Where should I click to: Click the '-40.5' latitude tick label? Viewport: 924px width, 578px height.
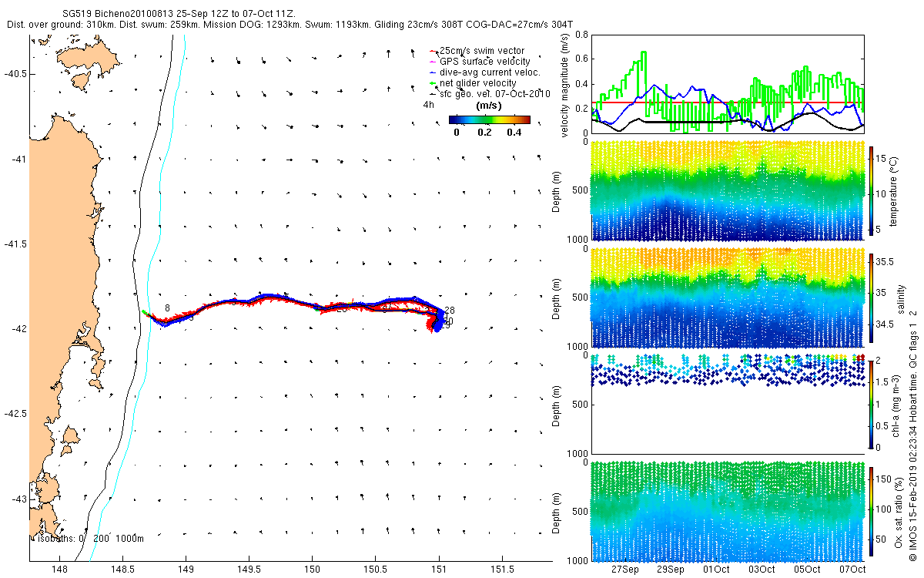tap(15, 74)
